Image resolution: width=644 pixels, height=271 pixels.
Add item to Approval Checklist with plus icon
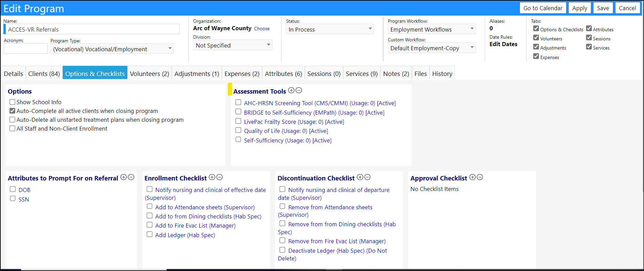pos(473,177)
